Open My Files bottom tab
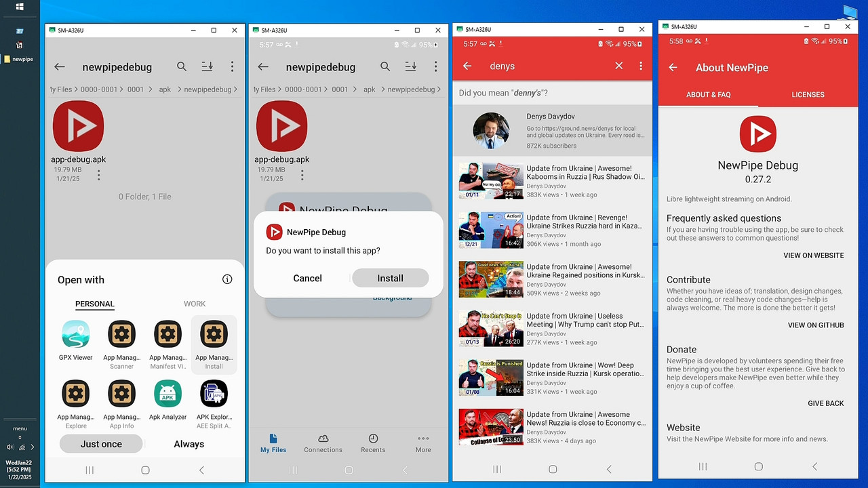 273,443
